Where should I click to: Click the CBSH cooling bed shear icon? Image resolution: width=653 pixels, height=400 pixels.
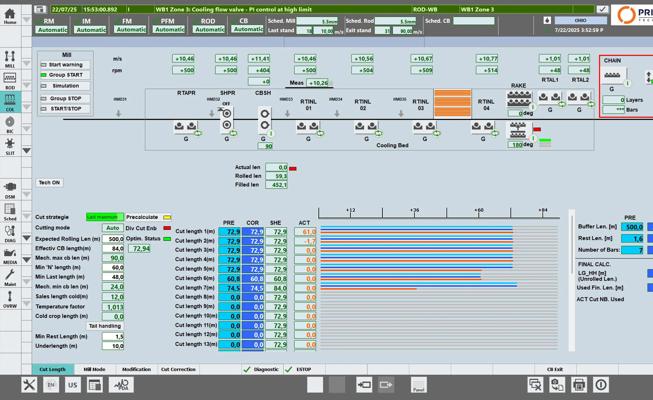tap(264, 119)
